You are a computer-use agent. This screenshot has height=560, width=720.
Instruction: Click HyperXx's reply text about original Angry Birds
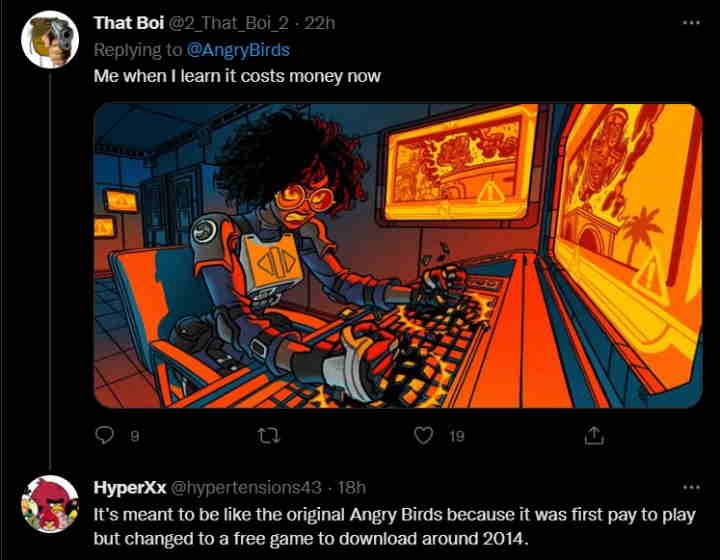pos(395,526)
